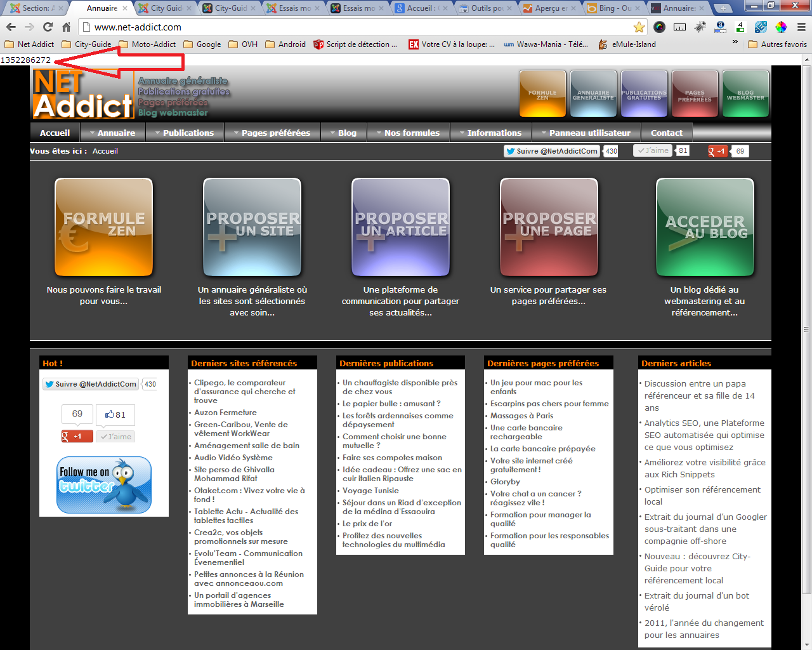Toggle the Google +1 button beside count 69
Viewport: 812px width, 650px height.
(x=717, y=151)
